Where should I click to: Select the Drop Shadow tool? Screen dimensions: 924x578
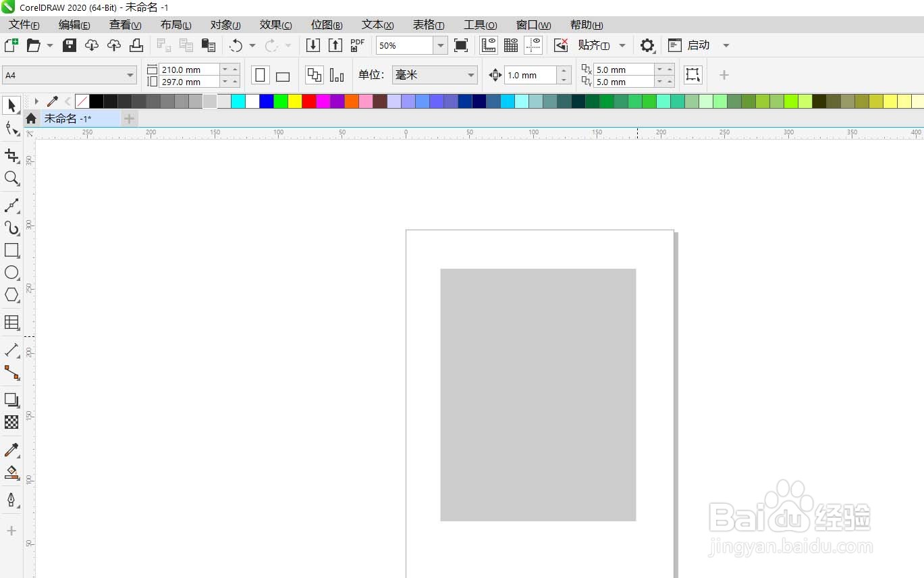pos(11,400)
